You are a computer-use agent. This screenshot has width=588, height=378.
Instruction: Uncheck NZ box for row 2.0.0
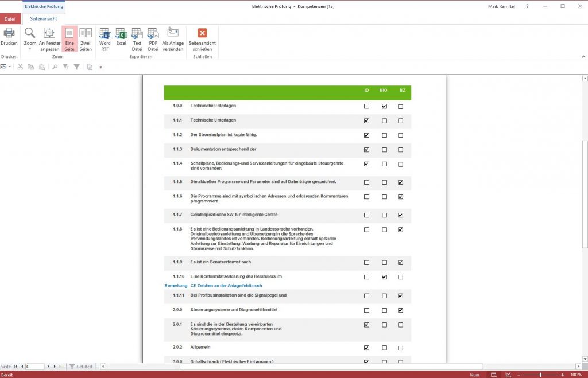[400, 310]
